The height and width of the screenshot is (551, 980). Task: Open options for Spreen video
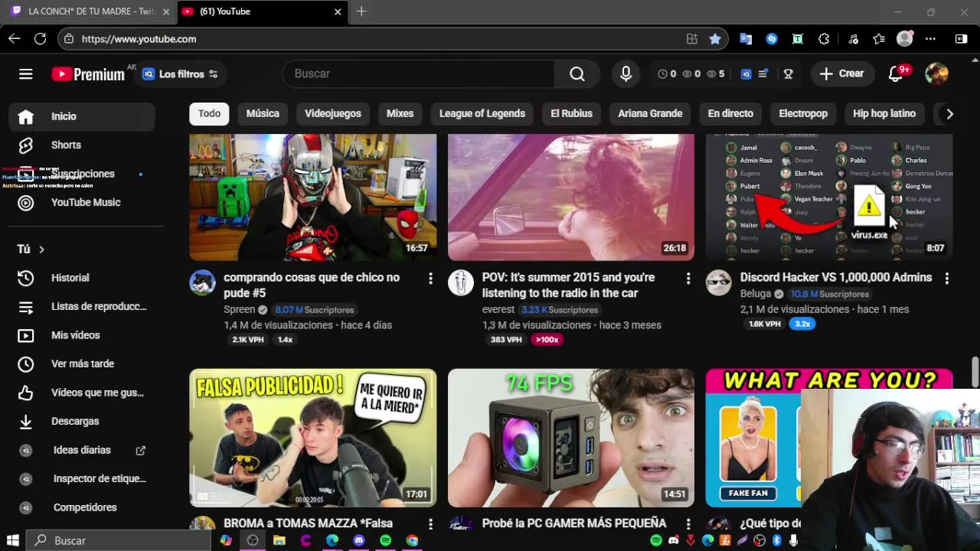point(430,279)
